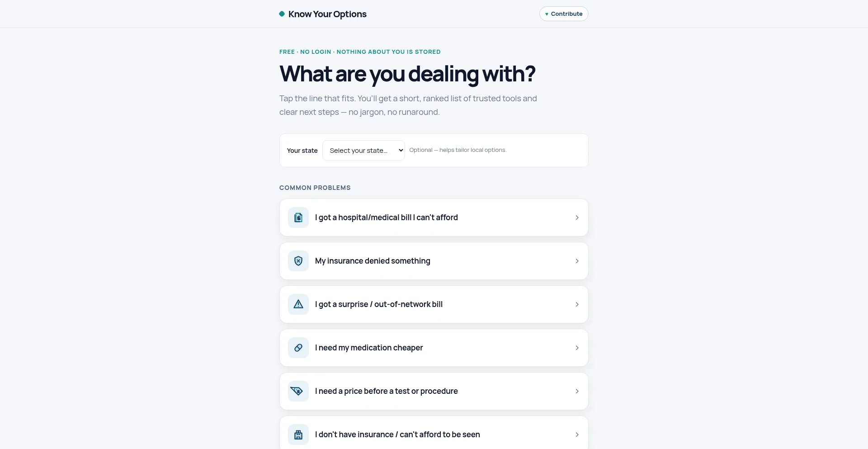Open the Contribute button
Image resolution: width=868 pixels, height=449 pixels.
[x=564, y=14]
